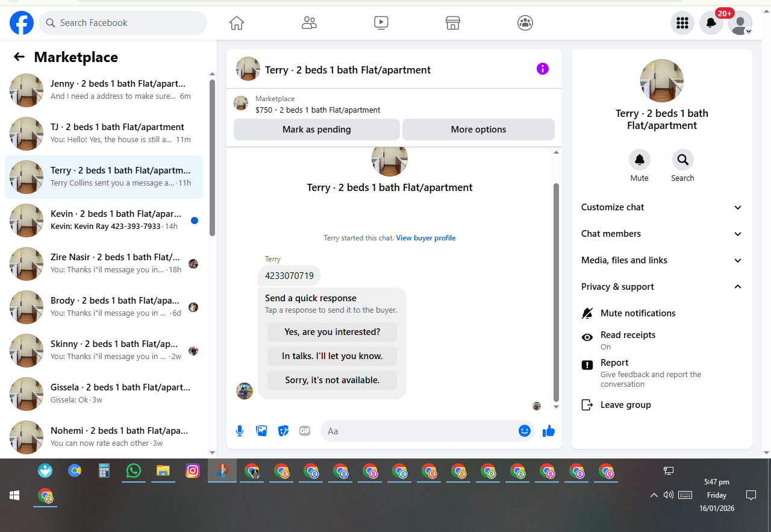Open File Explorer from the taskbar

tap(163, 471)
